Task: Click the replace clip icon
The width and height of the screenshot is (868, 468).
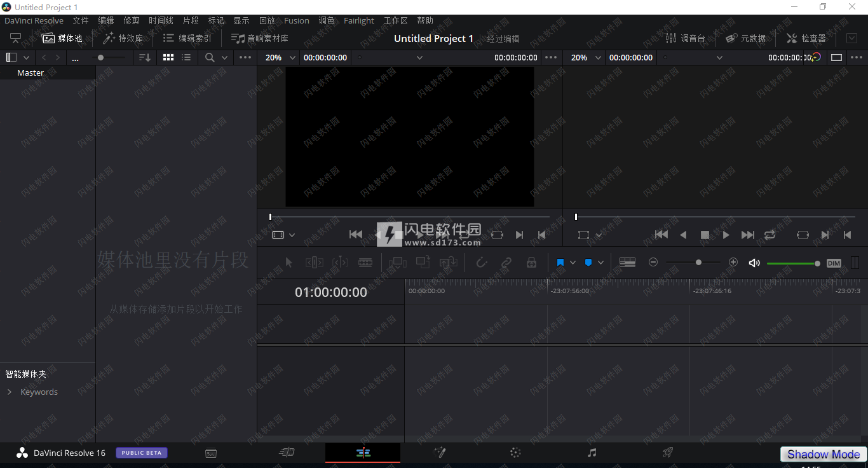Action: (449, 262)
